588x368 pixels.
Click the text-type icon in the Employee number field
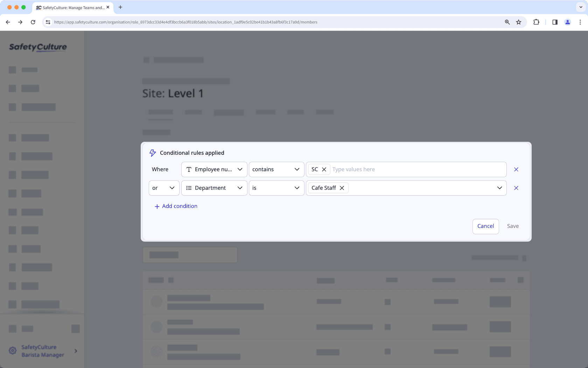pyautogui.click(x=189, y=169)
